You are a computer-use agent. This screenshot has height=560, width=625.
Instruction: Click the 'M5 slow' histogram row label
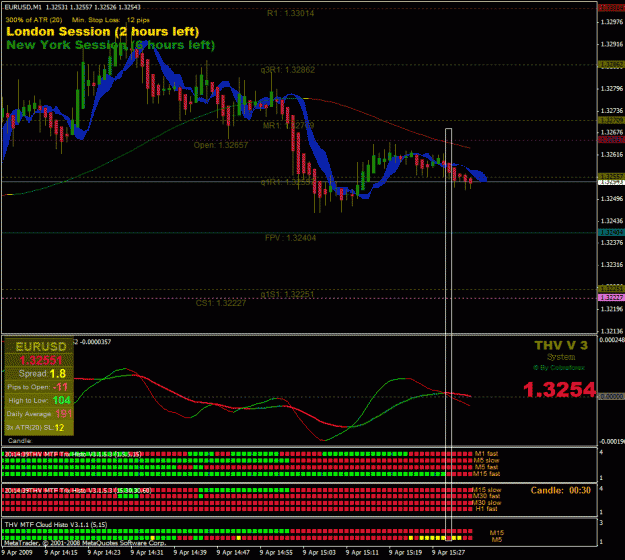(x=486, y=460)
